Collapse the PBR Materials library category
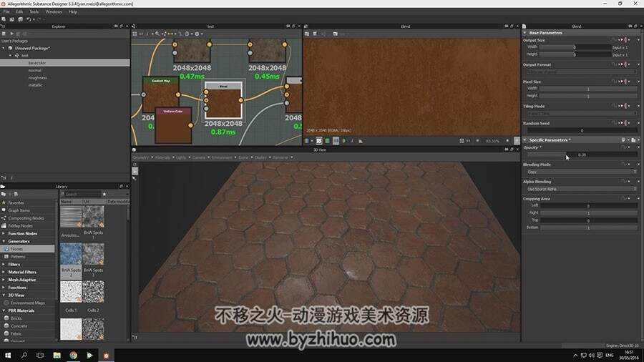This screenshot has width=644, height=362. coord(4,310)
